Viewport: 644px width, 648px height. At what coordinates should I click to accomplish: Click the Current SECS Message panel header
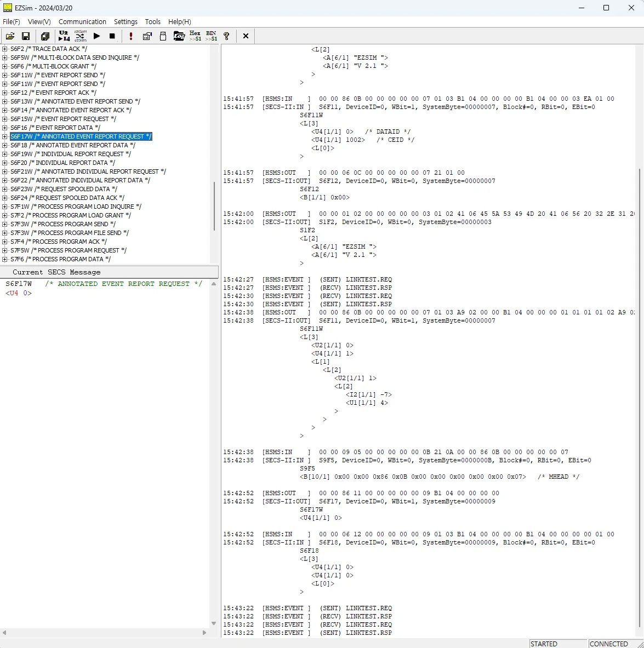coord(109,272)
